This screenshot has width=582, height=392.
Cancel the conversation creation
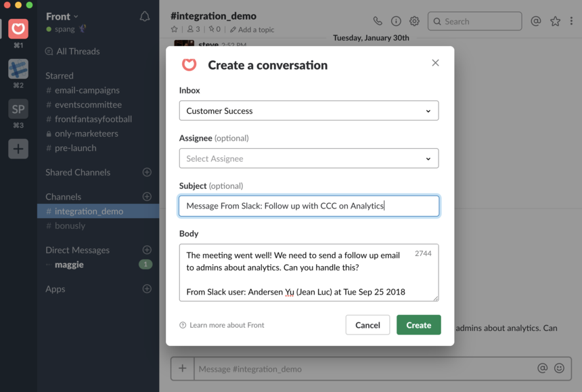point(368,325)
